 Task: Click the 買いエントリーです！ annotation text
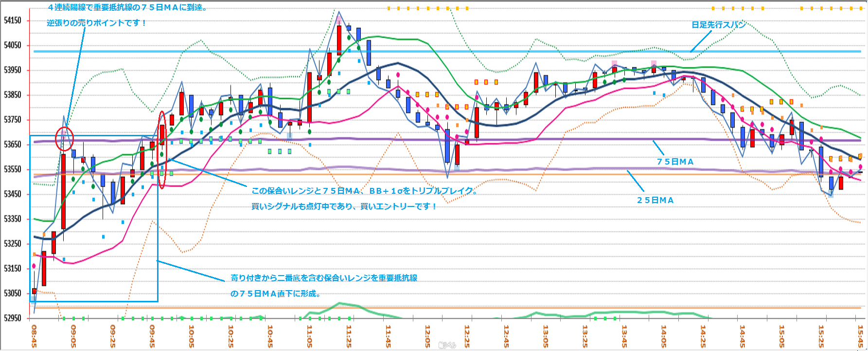point(344,206)
